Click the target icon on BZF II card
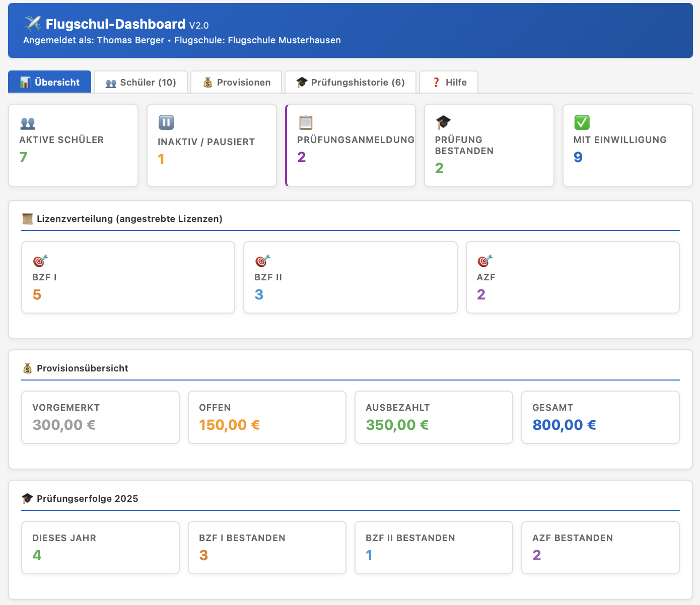Viewport: 700px width, 605px height. coord(262,261)
